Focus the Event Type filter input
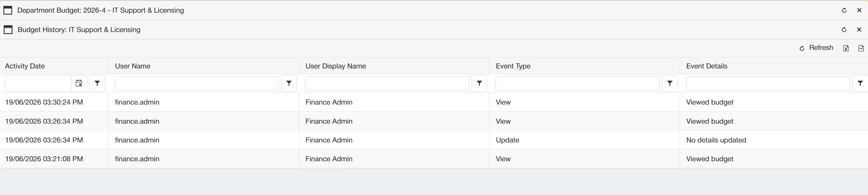The width and height of the screenshot is (868, 195). click(577, 83)
